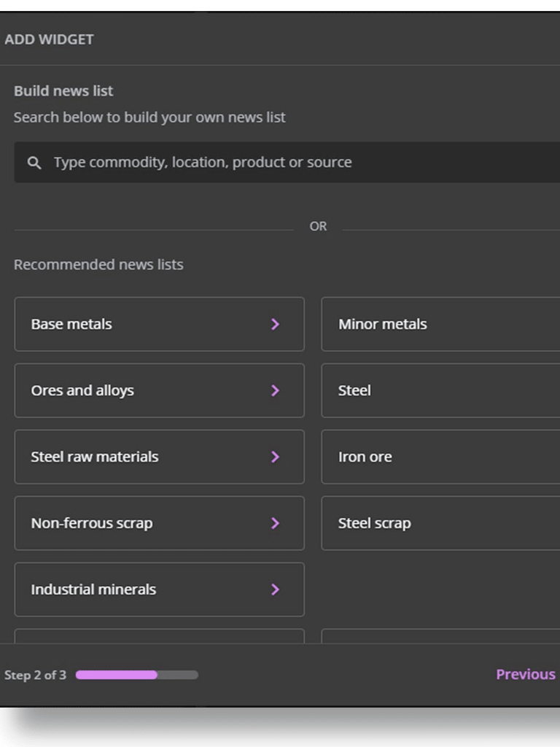The image size is (560, 747).
Task: Expand the Ores and alloys chevron
Action: click(x=275, y=391)
